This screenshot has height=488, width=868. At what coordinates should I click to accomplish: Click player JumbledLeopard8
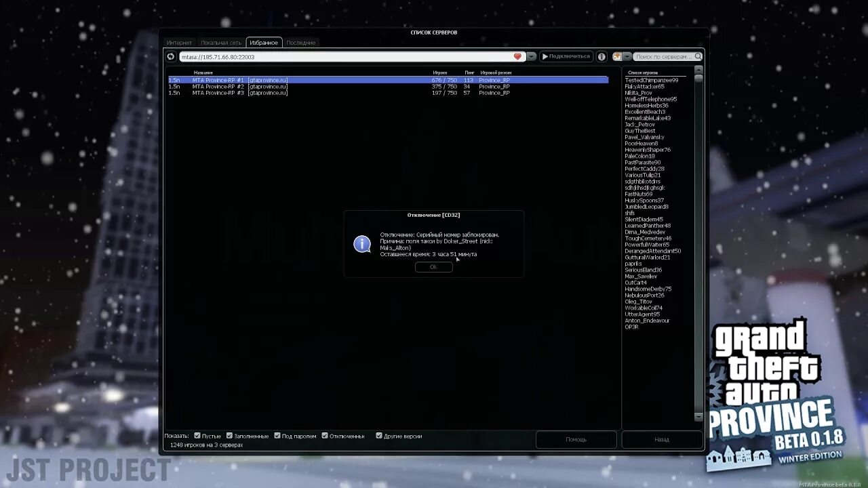tap(646, 207)
